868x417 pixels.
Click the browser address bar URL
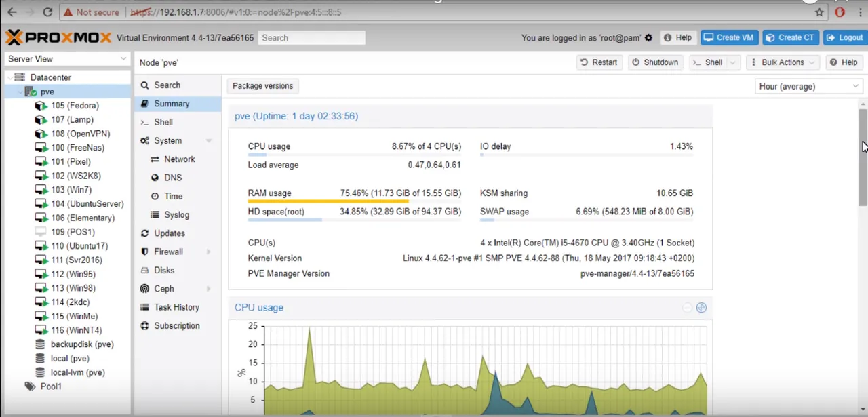point(236,12)
